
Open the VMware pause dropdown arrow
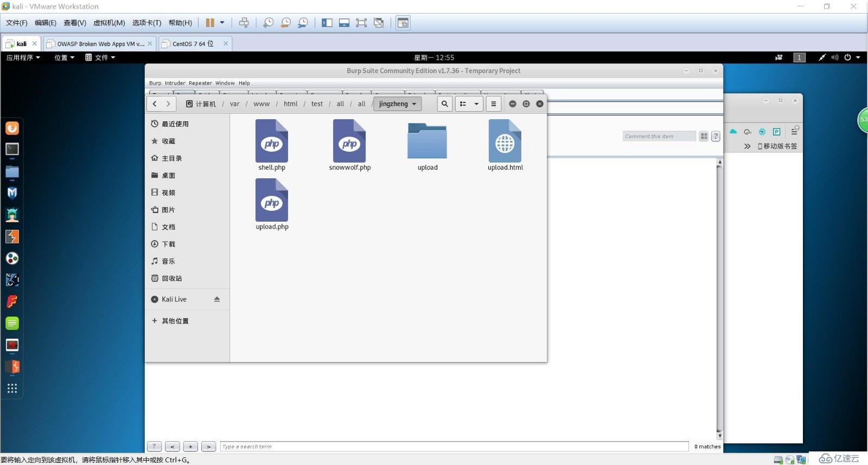pos(222,23)
